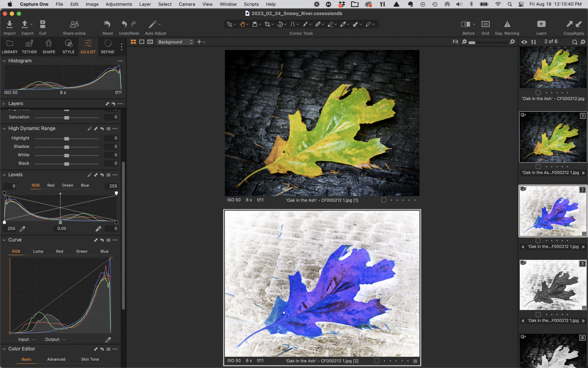Select the Crop cursor tool

[267, 24]
